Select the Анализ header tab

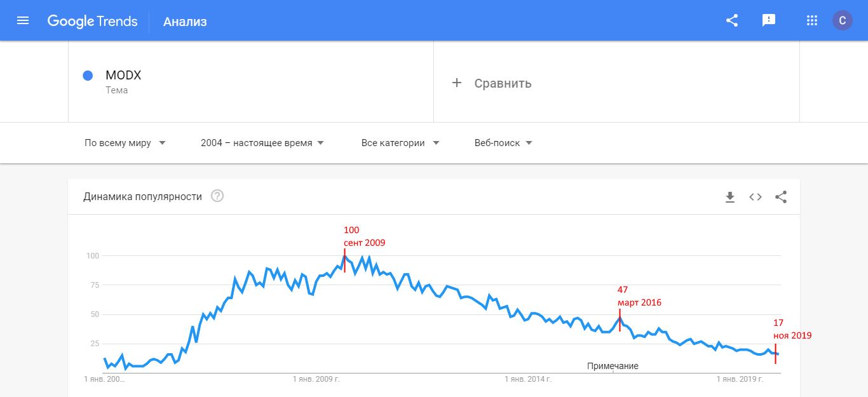185,22
